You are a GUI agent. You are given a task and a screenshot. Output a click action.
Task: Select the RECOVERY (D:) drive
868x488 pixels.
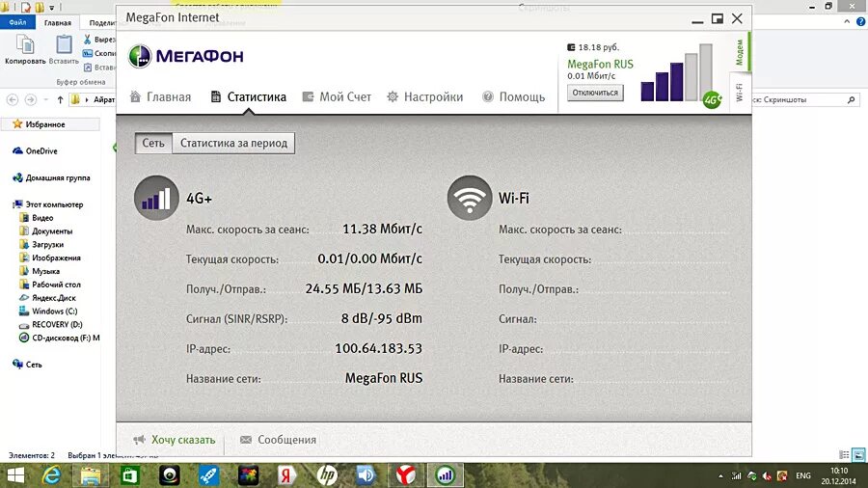point(50,324)
